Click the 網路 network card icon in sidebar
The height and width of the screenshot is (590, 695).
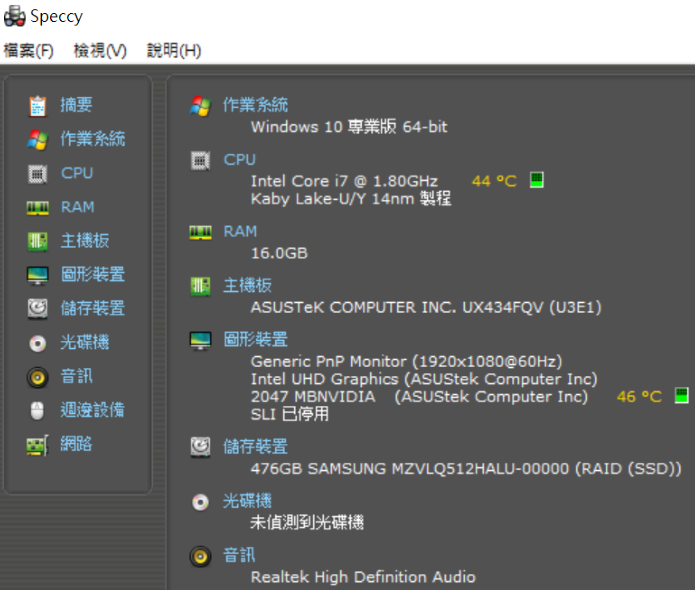click(38, 445)
